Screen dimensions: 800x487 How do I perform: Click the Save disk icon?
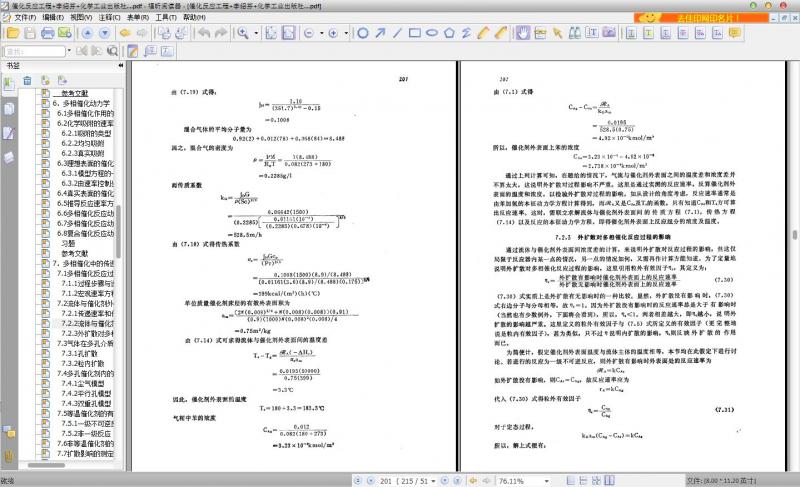coord(30,33)
